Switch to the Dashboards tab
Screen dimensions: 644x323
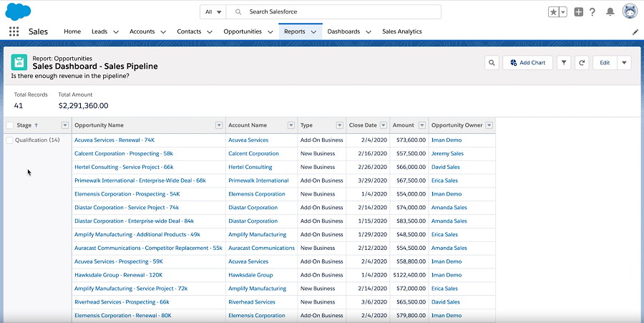[x=344, y=32]
